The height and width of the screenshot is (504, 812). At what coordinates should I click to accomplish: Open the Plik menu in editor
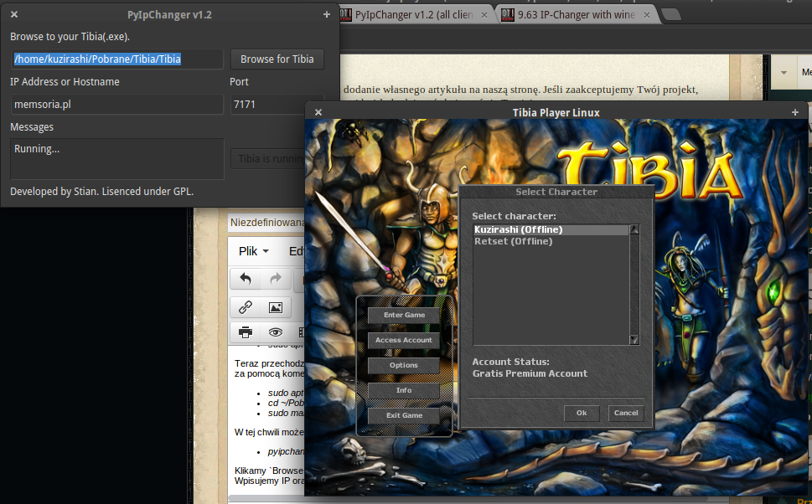click(253, 251)
